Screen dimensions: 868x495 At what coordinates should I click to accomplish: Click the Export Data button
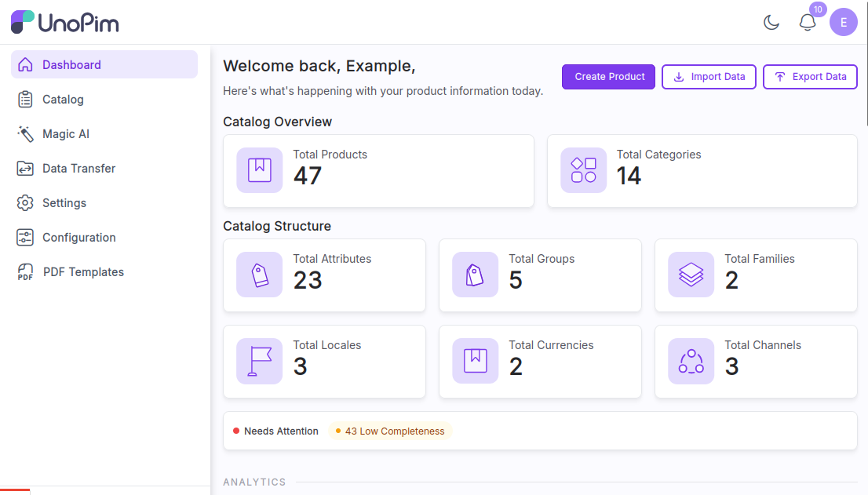click(x=811, y=77)
